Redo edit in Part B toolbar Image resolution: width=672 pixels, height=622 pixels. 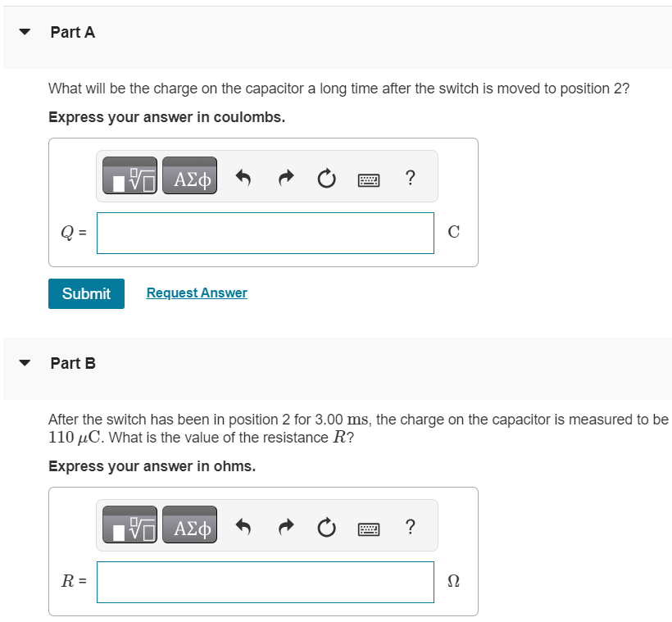pyautogui.click(x=286, y=526)
